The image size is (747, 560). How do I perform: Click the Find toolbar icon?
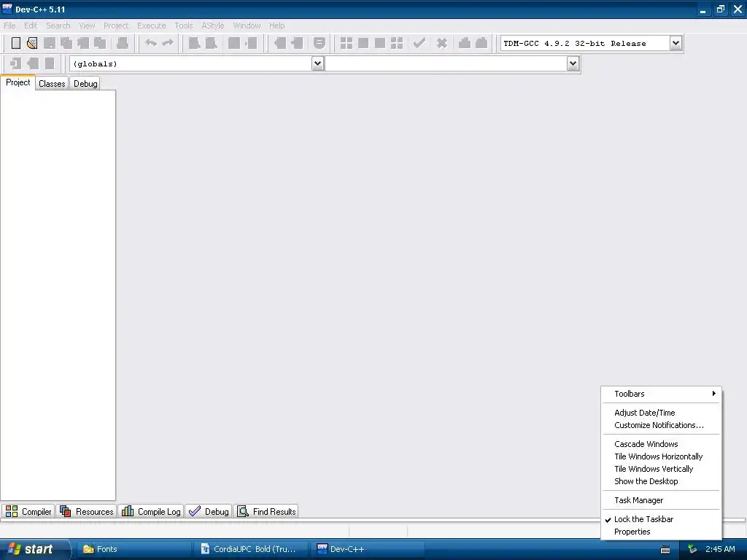pyautogui.click(x=194, y=43)
